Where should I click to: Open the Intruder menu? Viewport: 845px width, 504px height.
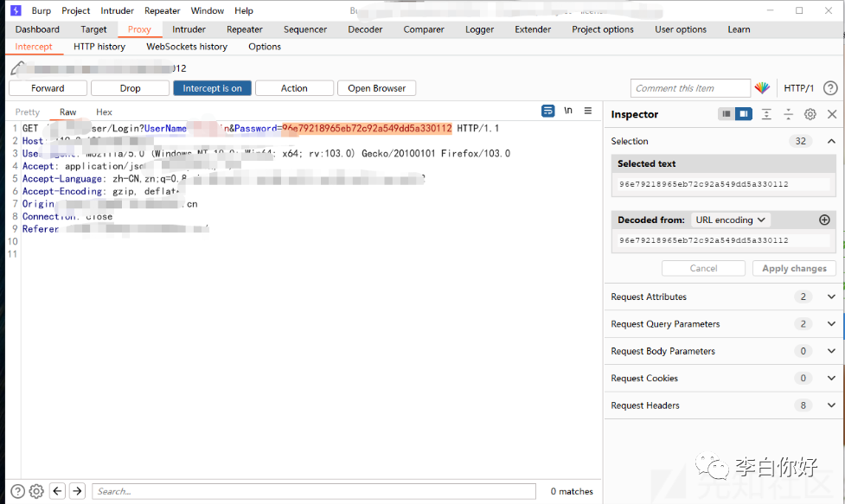pos(117,10)
